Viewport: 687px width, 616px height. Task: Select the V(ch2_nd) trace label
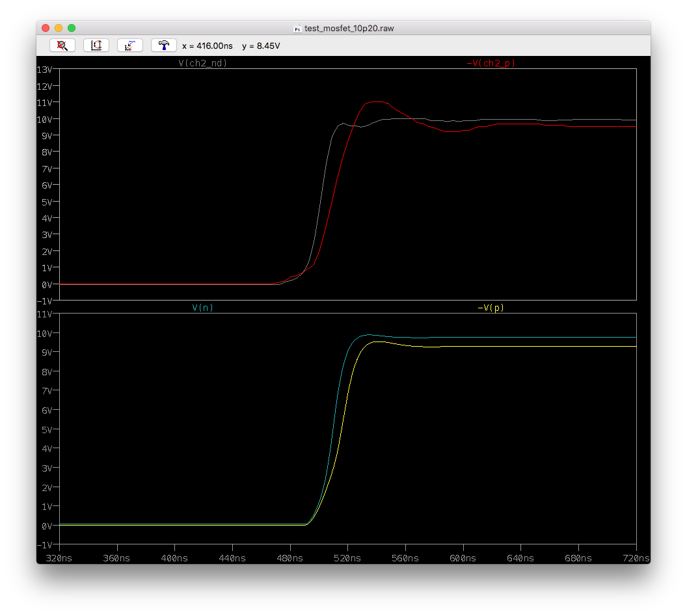click(x=203, y=63)
